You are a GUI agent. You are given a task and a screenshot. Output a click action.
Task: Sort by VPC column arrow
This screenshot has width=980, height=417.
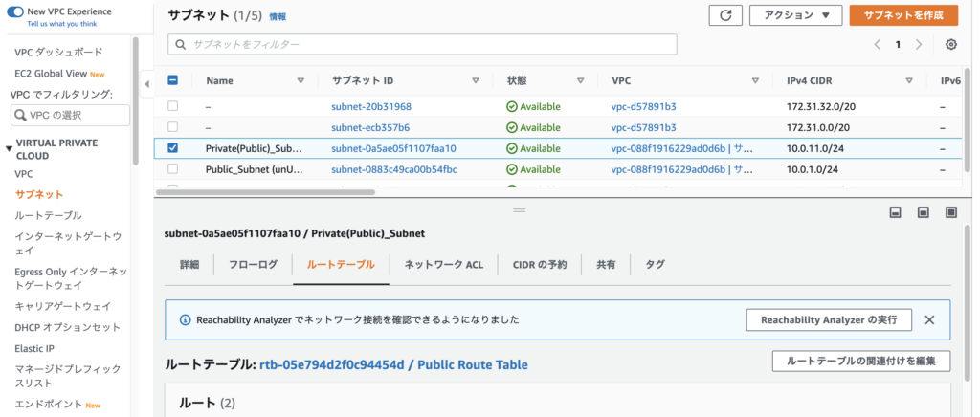(756, 80)
